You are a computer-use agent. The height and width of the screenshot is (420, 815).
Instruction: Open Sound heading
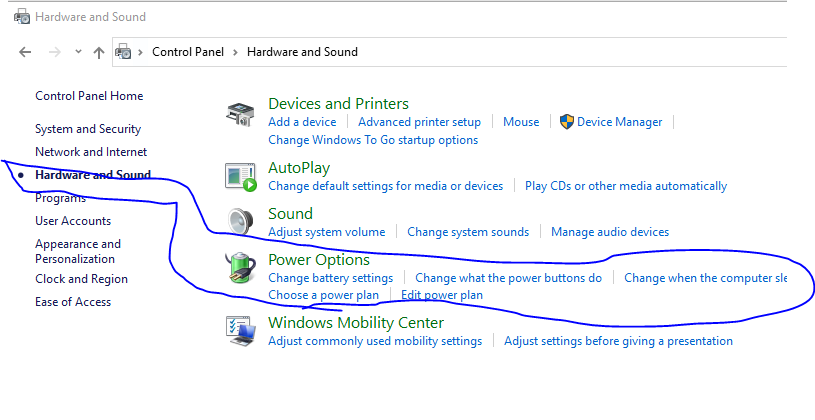pos(290,214)
